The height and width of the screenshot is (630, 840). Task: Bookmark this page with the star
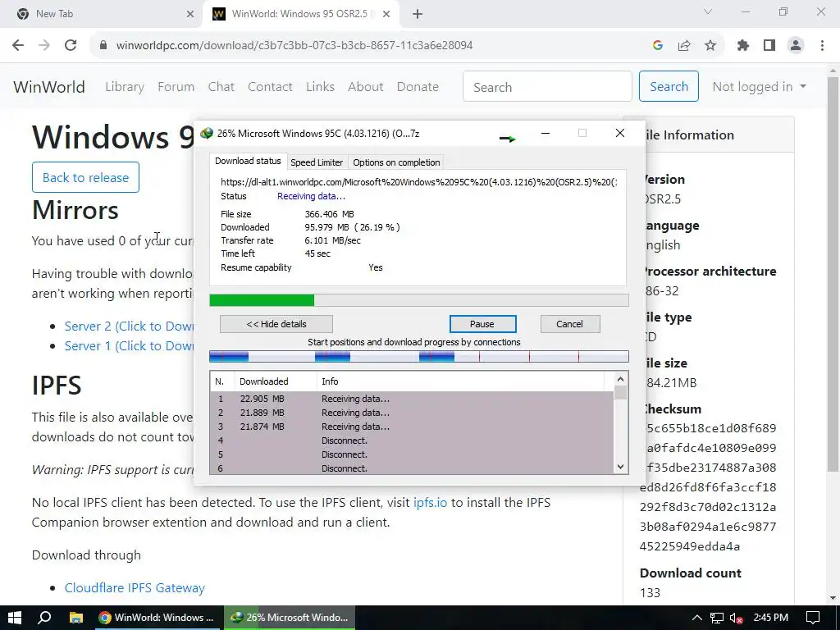(x=710, y=46)
